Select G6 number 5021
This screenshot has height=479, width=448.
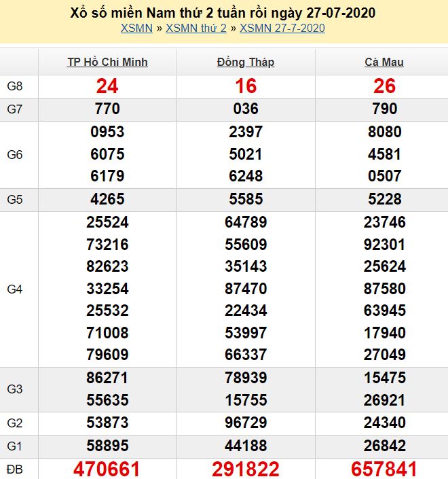[x=246, y=154]
